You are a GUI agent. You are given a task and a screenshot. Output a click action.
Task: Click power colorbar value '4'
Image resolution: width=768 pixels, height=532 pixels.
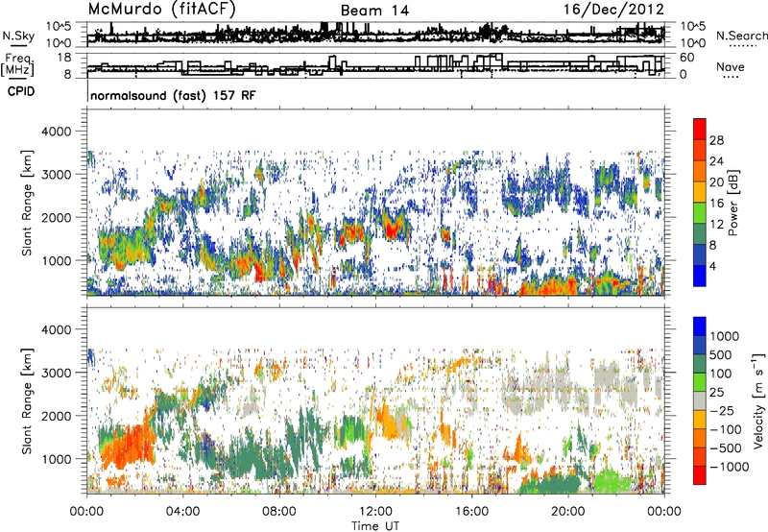coord(712,267)
